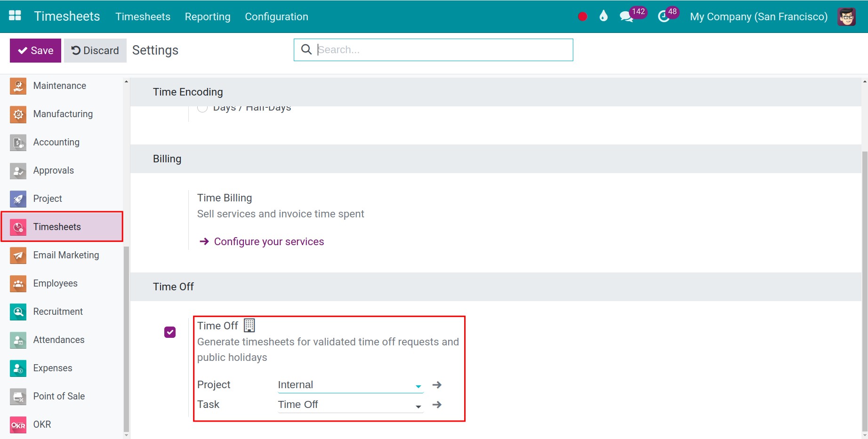
Task: Click the Time Off setting title
Action: (x=217, y=326)
